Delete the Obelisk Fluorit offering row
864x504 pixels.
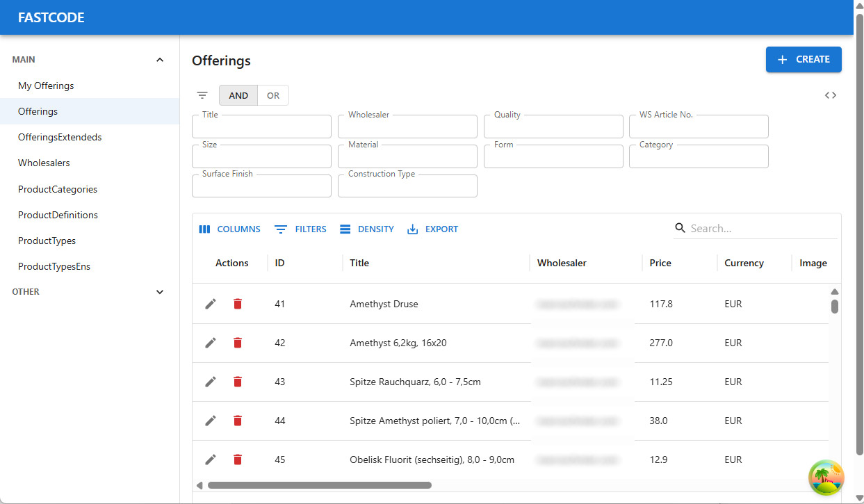[x=238, y=460]
